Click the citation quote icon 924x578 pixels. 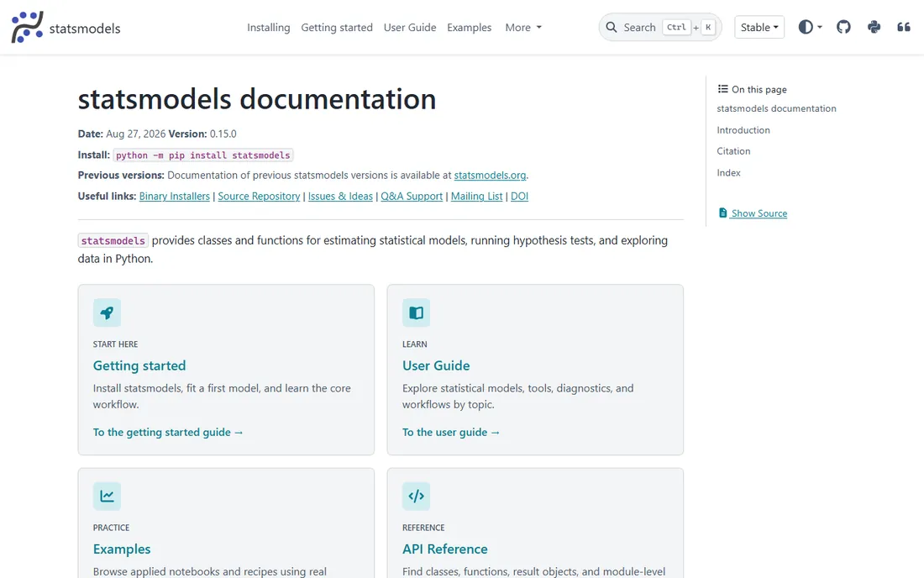tap(903, 27)
